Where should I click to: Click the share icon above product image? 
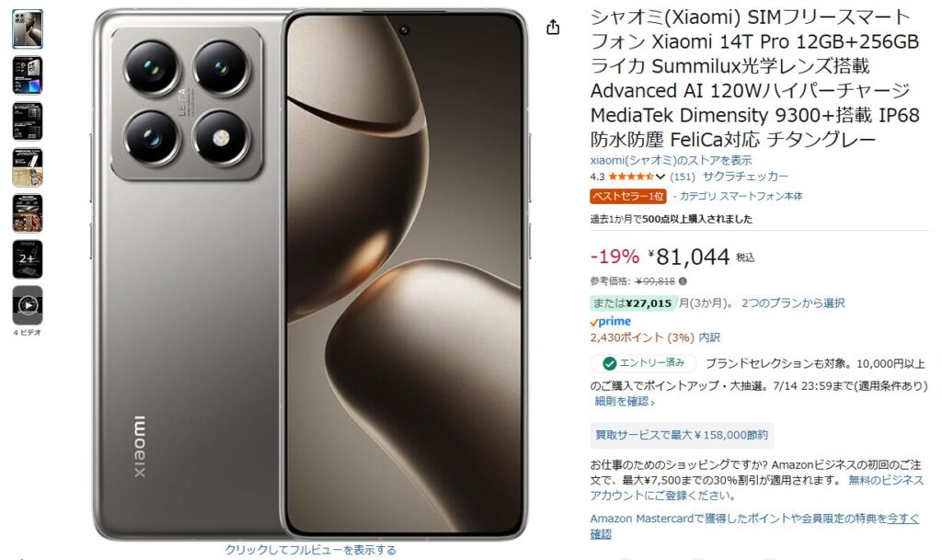click(553, 27)
